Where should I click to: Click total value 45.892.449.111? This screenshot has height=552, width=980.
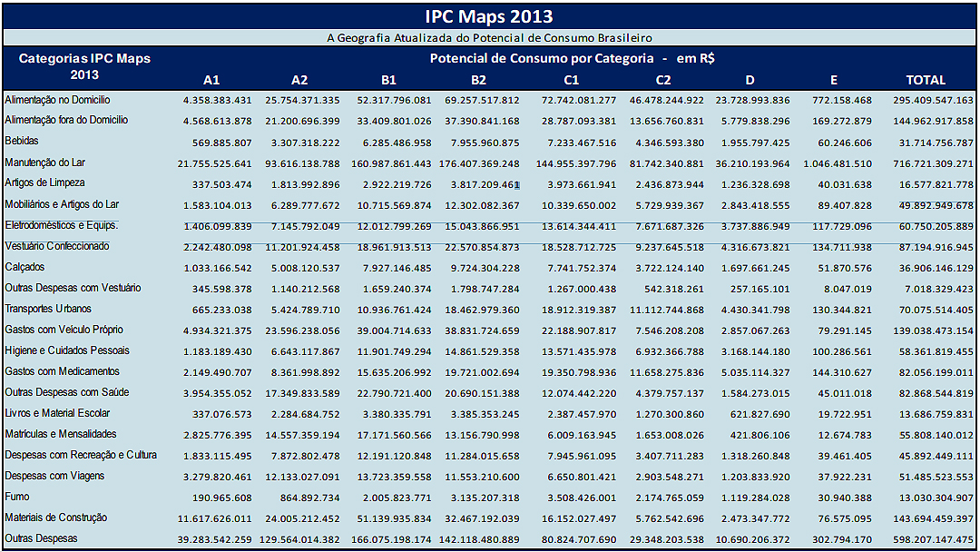point(936,457)
